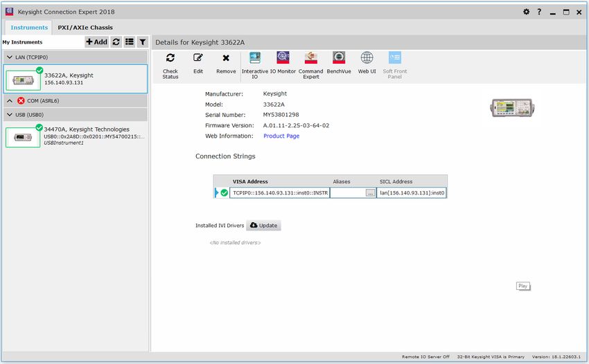Click green check badge on 34470A thumbnail
The height and width of the screenshot is (364, 589).
pos(39,127)
